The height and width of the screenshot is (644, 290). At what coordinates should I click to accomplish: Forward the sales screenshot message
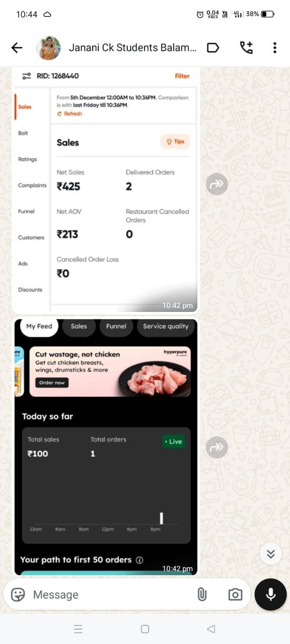click(x=217, y=185)
